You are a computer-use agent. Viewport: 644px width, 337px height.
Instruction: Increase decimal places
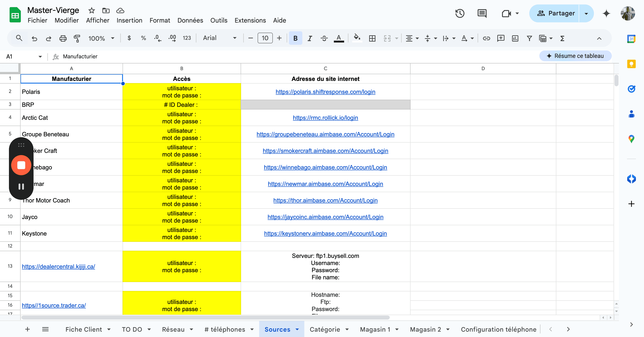point(172,38)
